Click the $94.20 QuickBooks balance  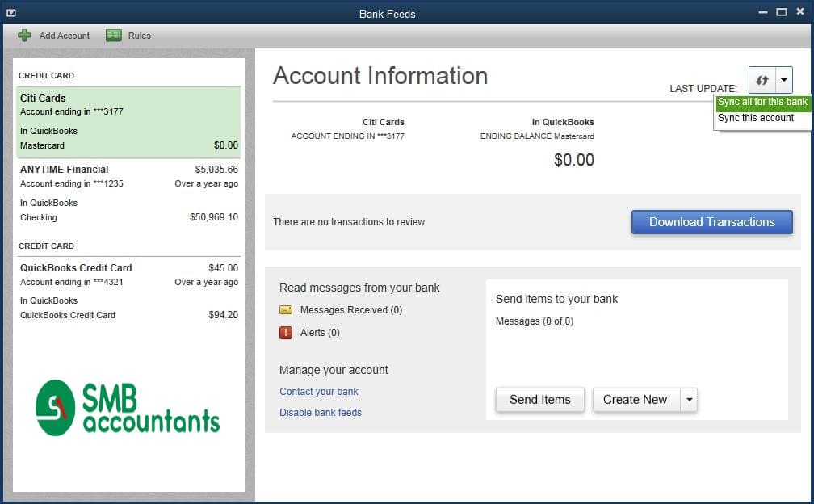click(223, 314)
